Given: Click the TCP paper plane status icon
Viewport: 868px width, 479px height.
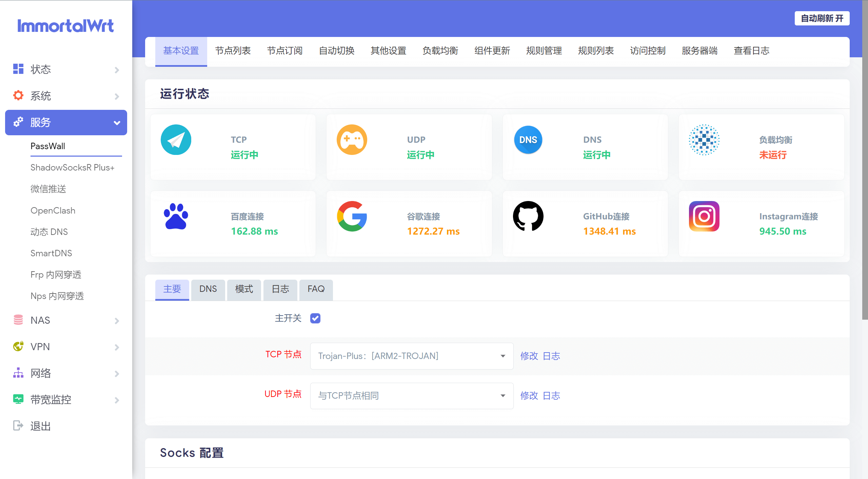Looking at the screenshot, I should [176, 140].
